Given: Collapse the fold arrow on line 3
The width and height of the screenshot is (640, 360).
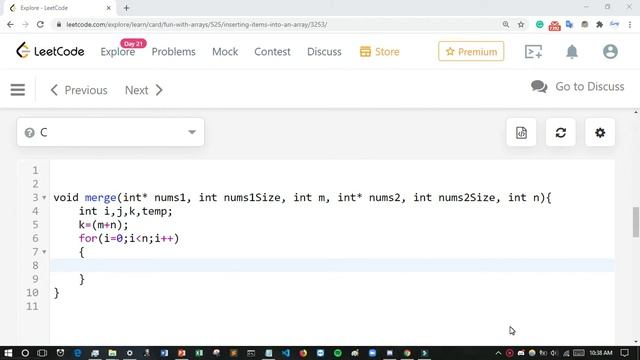Looking at the screenshot, I should [x=44, y=198].
